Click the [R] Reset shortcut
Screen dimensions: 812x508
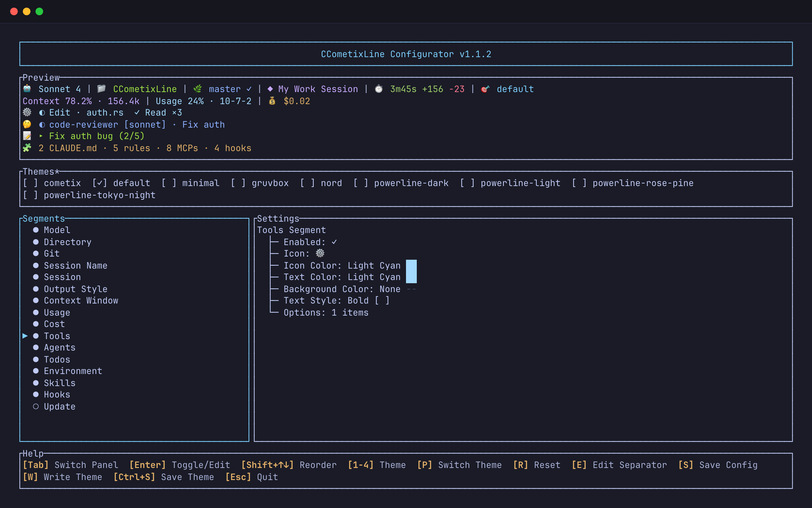click(537, 465)
